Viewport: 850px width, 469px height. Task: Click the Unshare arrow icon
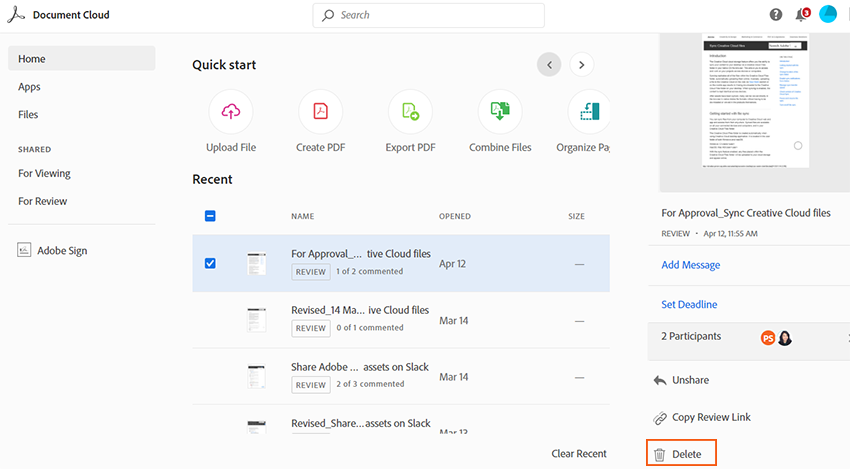tap(660, 380)
